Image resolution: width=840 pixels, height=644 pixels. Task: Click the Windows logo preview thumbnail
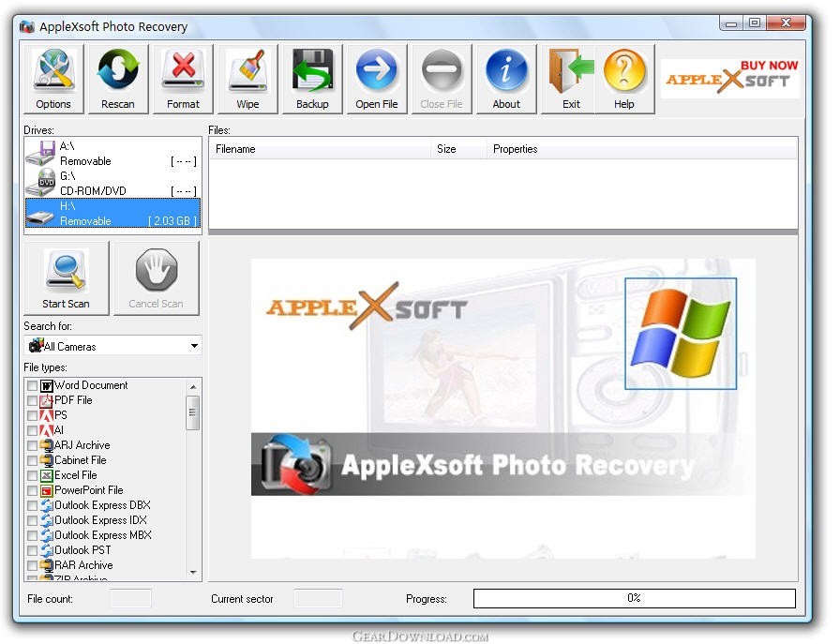point(681,334)
